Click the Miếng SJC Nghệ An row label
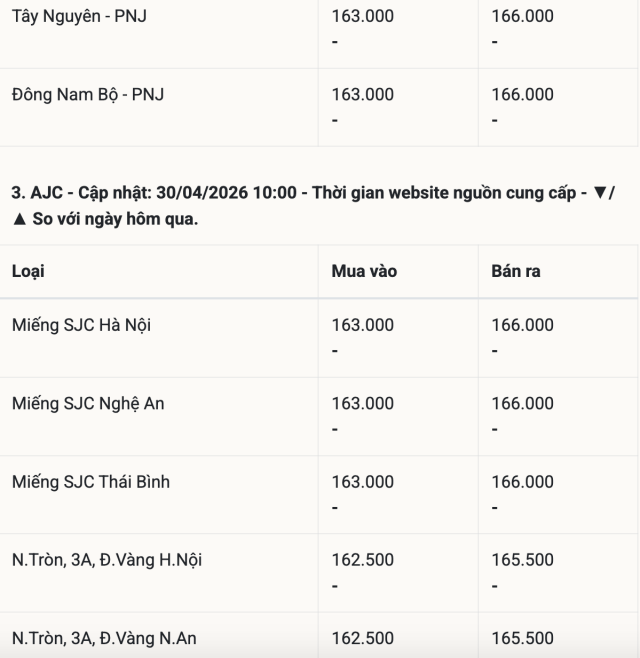The height and width of the screenshot is (658, 640). tap(88, 404)
